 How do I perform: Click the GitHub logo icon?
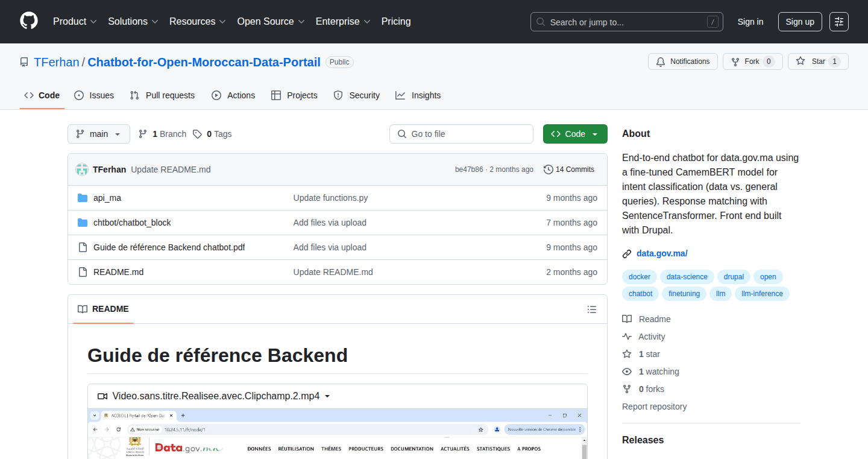(x=29, y=21)
